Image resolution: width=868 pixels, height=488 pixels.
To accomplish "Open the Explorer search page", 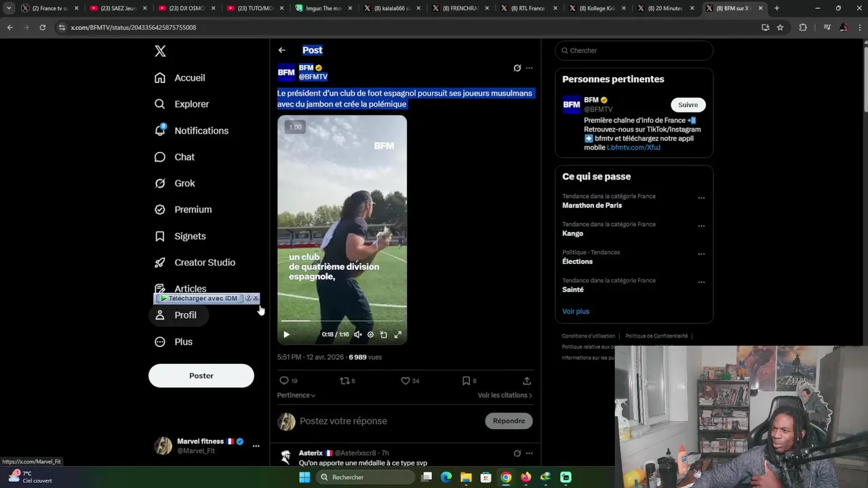I will tap(182, 104).
